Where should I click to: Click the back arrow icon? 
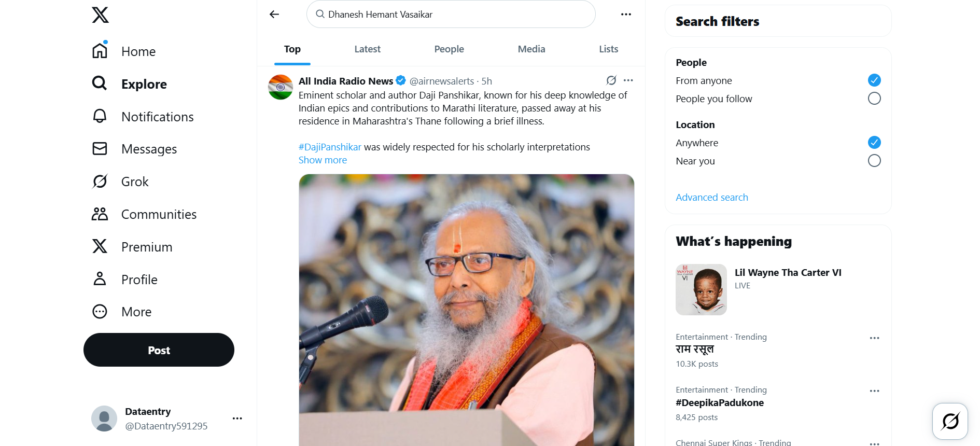tap(274, 15)
